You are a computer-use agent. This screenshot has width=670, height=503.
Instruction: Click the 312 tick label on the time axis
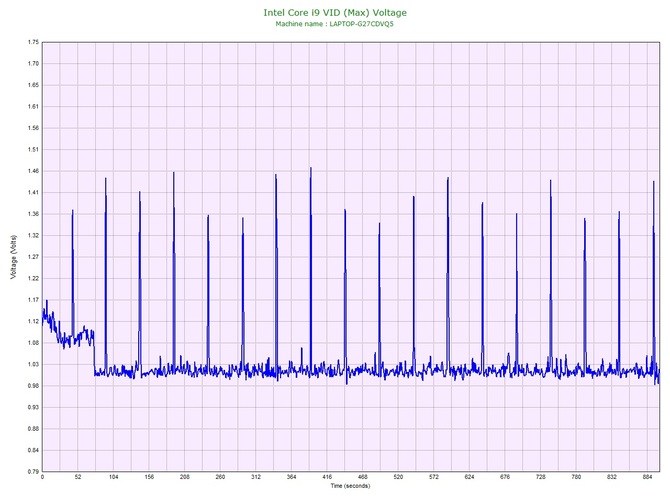coord(256,477)
